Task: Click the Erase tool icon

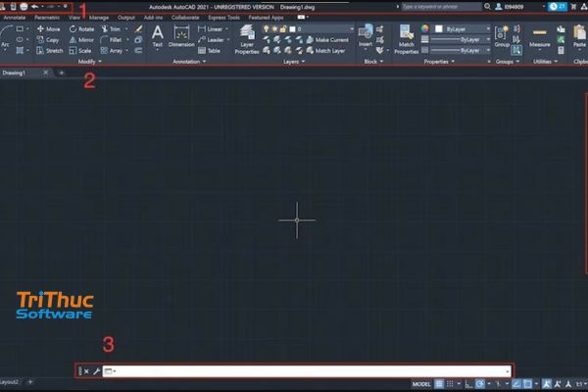Action: 138,28
